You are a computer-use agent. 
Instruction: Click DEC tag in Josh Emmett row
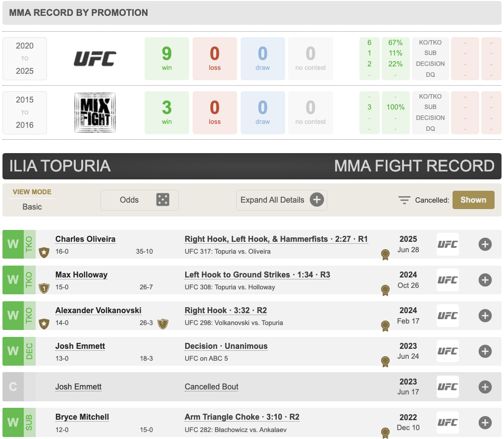(x=30, y=351)
